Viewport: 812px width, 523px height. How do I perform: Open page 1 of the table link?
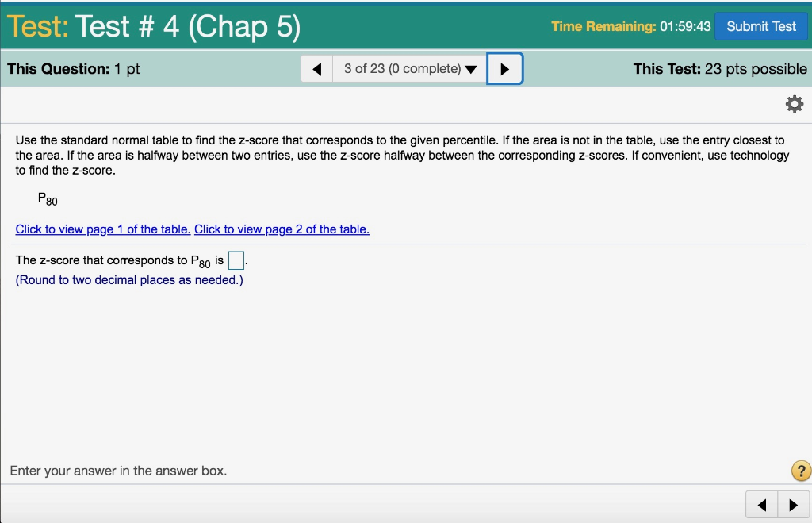(x=103, y=229)
